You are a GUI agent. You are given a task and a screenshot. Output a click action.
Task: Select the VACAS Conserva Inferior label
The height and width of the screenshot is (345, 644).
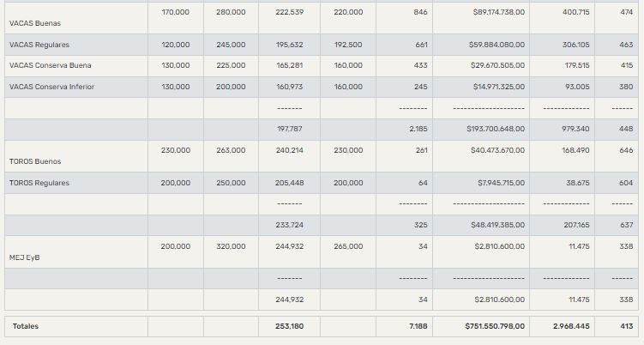pyautogui.click(x=51, y=88)
